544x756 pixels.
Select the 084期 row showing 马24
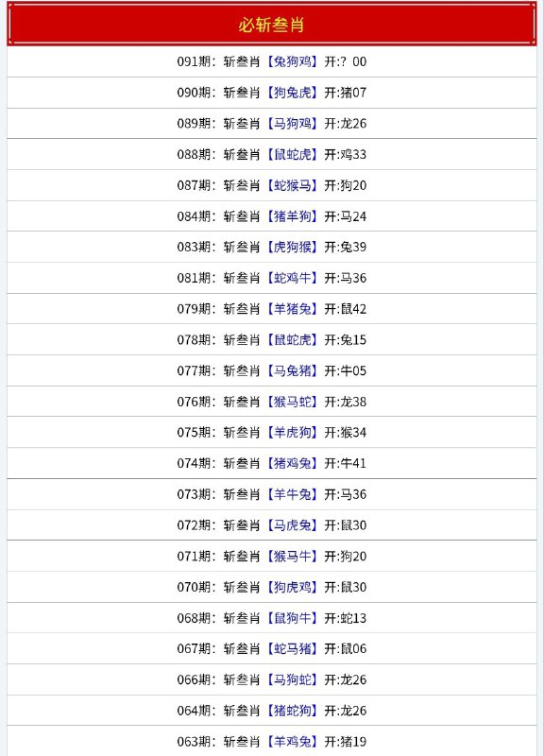point(272,216)
